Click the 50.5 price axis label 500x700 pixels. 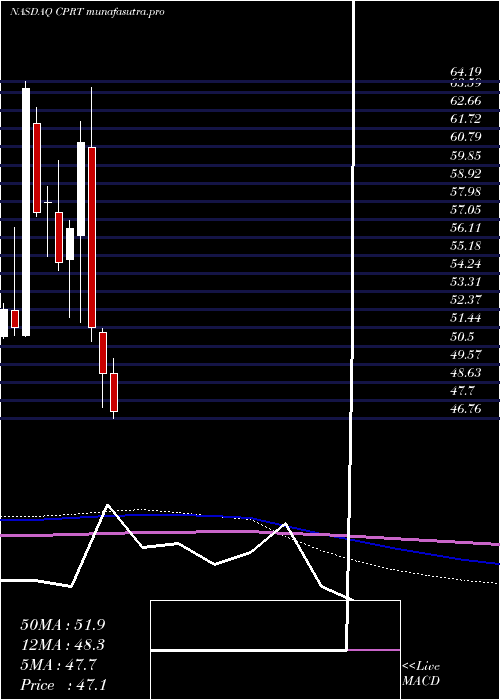click(462, 337)
